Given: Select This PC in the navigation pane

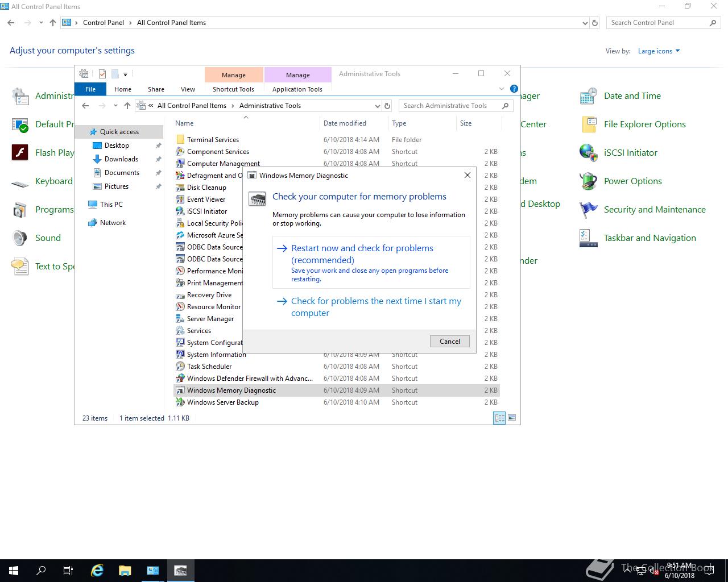Looking at the screenshot, I should point(111,205).
